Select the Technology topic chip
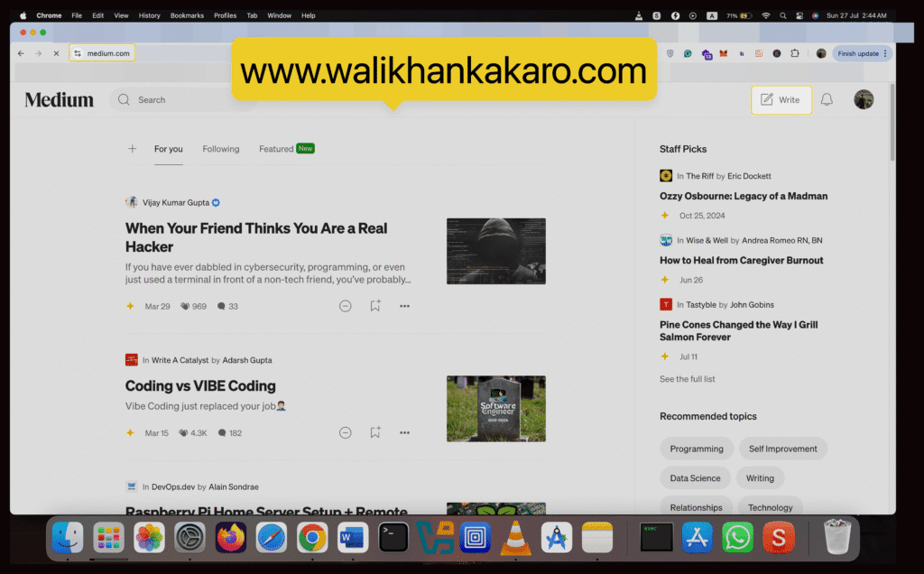The width and height of the screenshot is (924, 574). 771,507
